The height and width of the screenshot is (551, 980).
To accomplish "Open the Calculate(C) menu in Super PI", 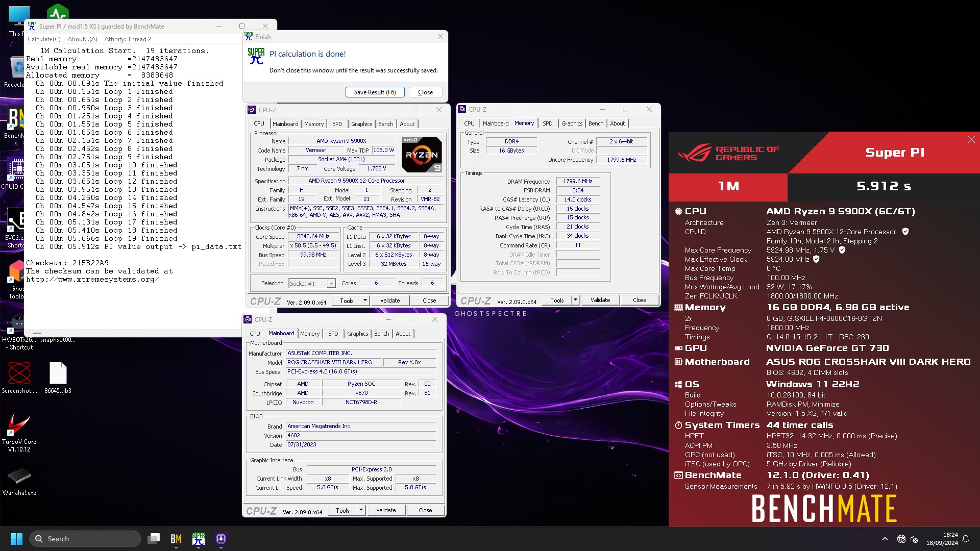I will tap(44, 39).
